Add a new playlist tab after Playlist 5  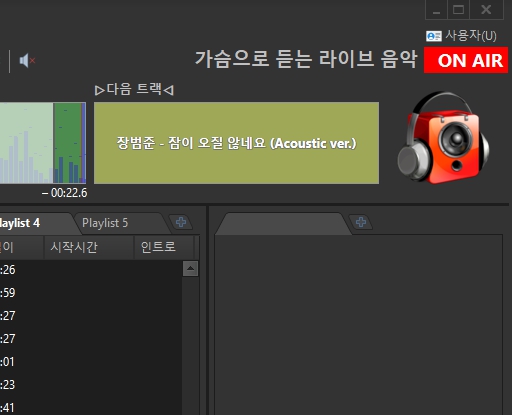coord(181,222)
